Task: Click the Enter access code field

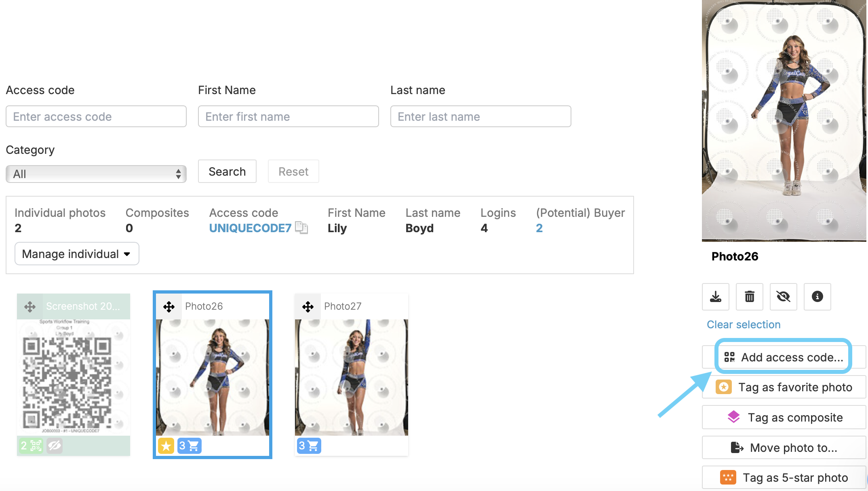Action: point(96,116)
